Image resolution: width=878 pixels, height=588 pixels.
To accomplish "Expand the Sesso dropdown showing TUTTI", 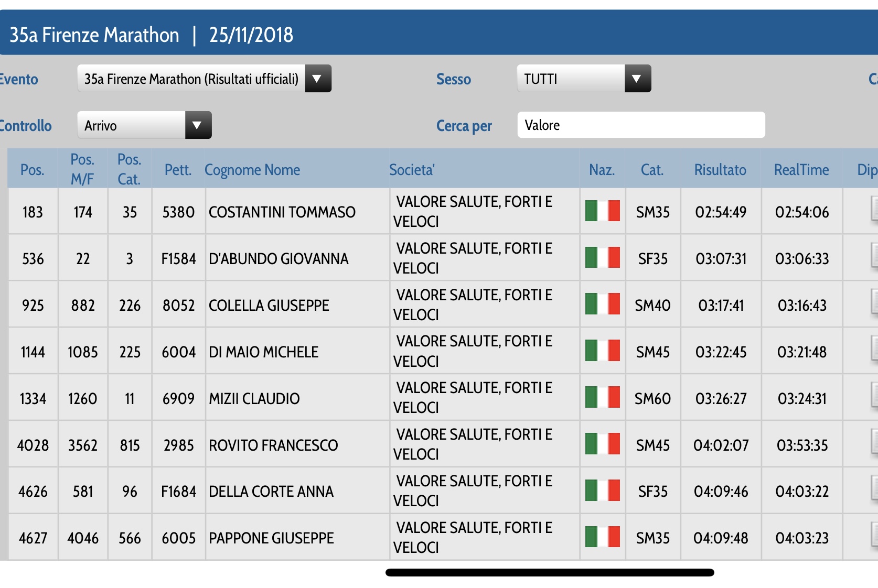I will point(637,79).
